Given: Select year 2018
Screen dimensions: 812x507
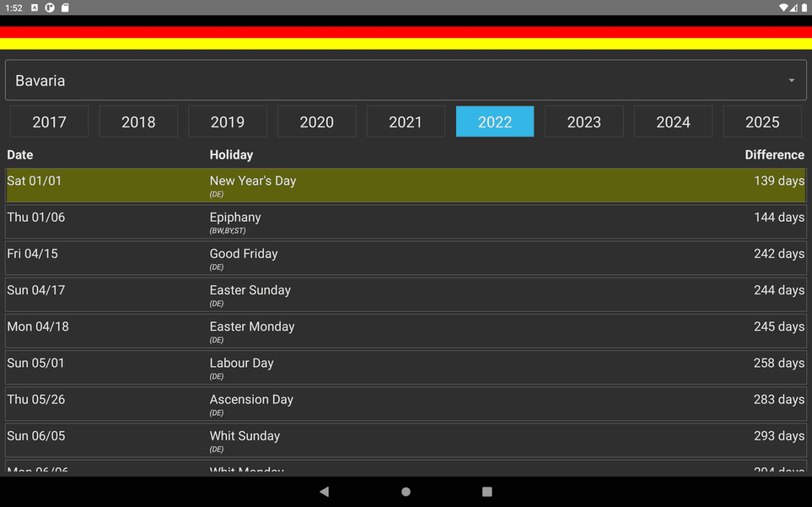Looking at the screenshot, I should (x=138, y=121).
